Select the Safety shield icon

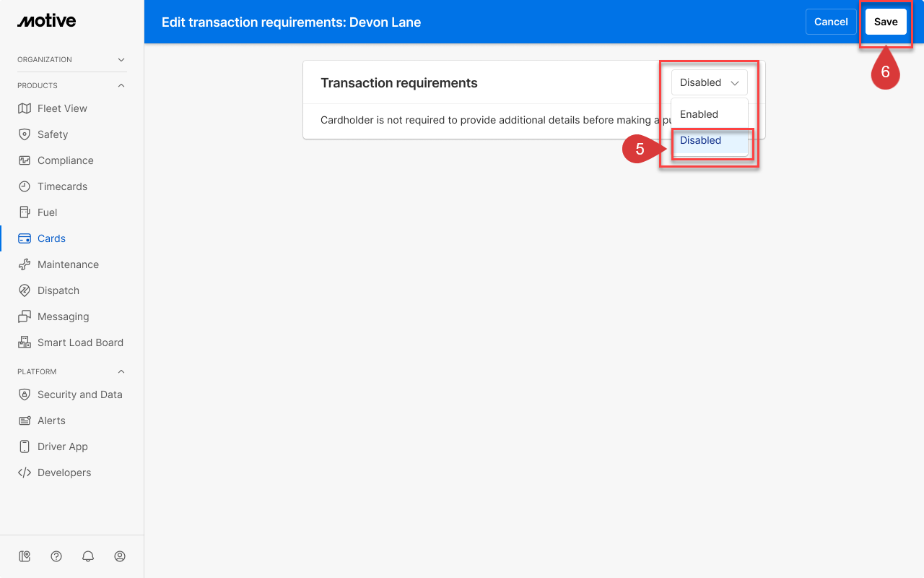pos(25,134)
